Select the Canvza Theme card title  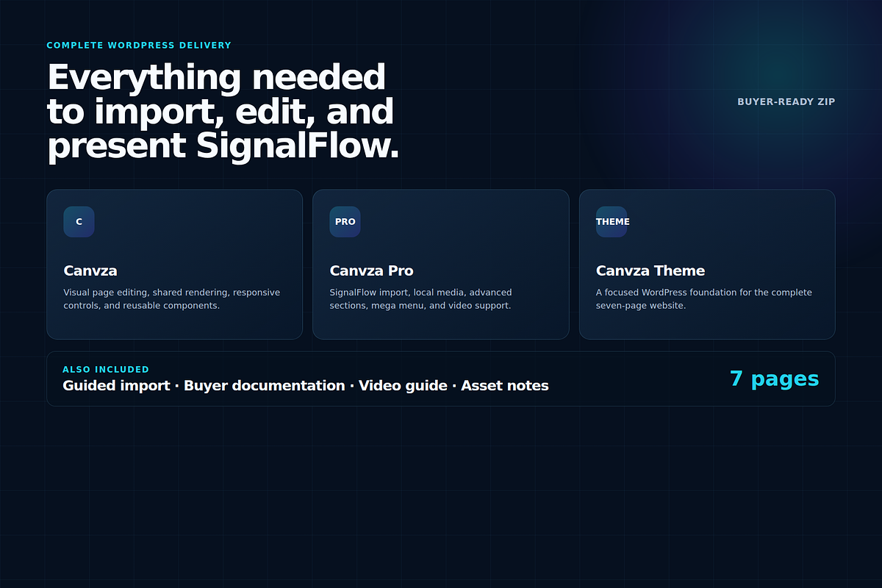click(650, 270)
